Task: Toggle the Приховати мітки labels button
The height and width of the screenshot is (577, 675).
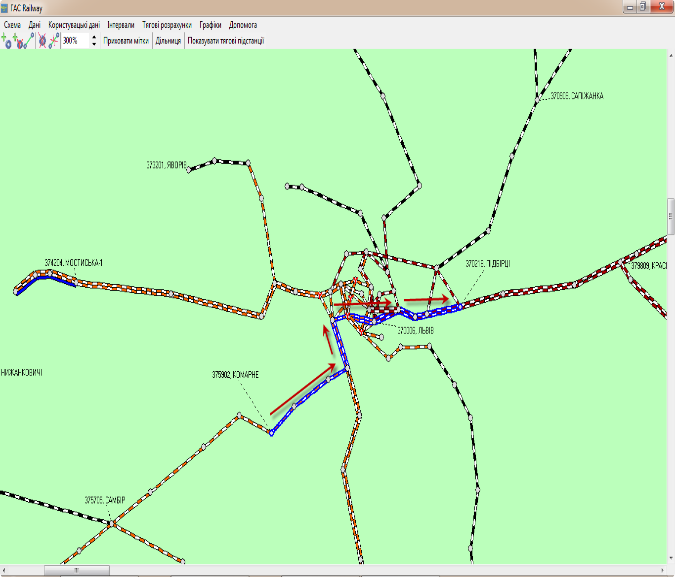Action: click(x=126, y=41)
